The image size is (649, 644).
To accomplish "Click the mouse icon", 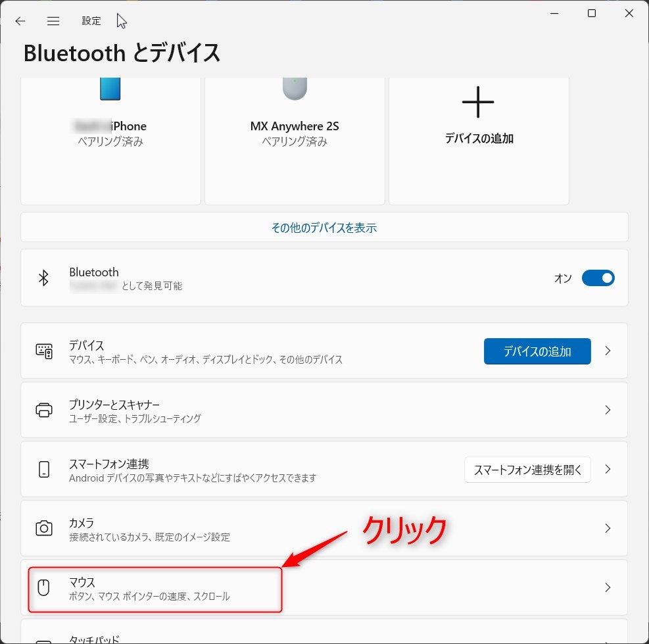I will click(43, 587).
